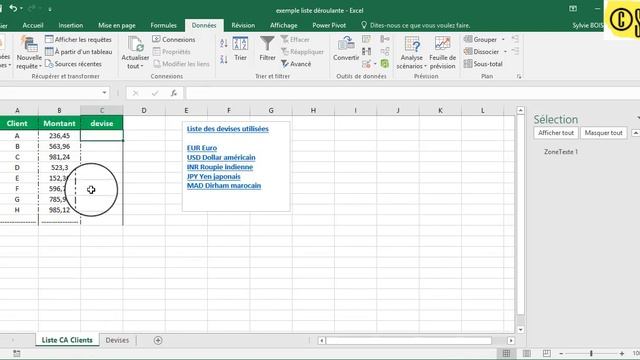Expand Dissocier dropdown arrow
Screen dimensions: 640x360
tap(505, 52)
